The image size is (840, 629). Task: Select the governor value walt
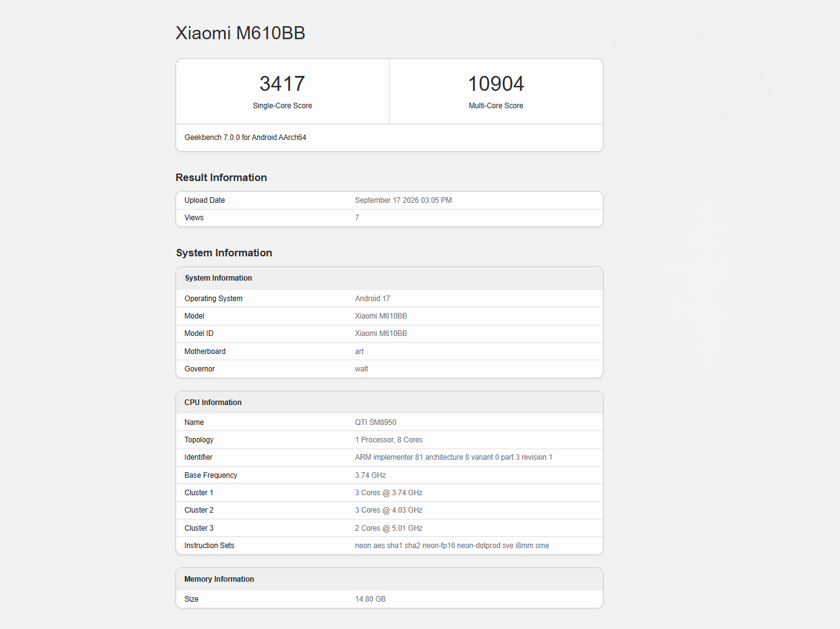[x=362, y=369]
